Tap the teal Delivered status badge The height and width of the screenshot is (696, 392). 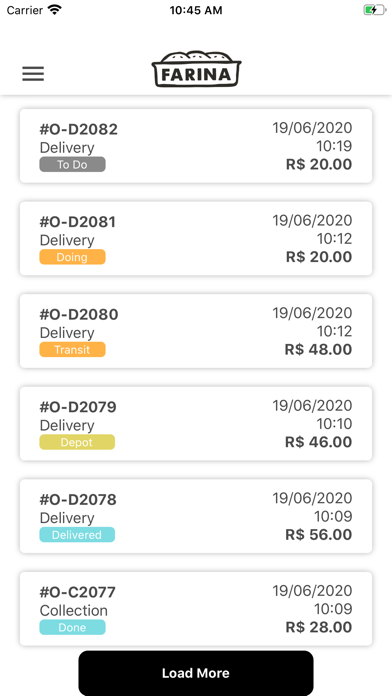tap(77, 535)
